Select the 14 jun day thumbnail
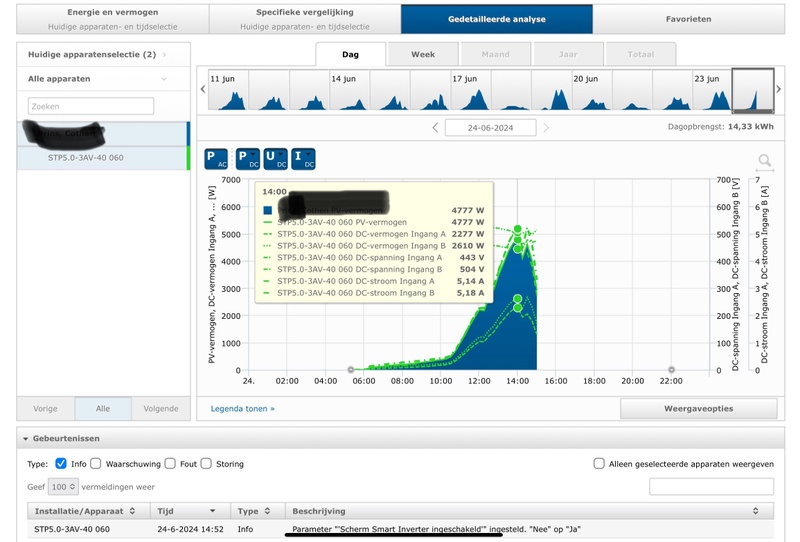800x542 pixels. pyautogui.click(x=349, y=90)
